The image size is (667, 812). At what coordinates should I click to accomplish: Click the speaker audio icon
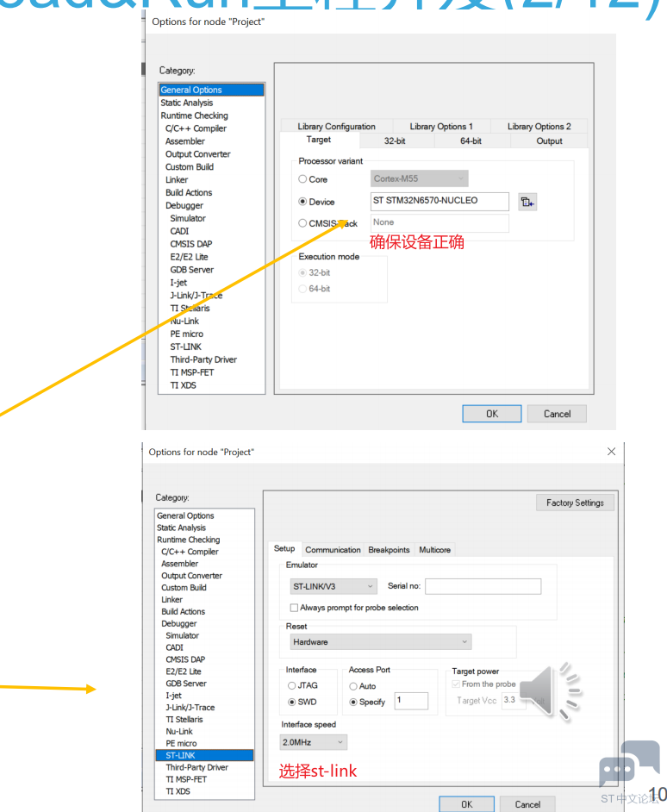click(x=551, y=691)
